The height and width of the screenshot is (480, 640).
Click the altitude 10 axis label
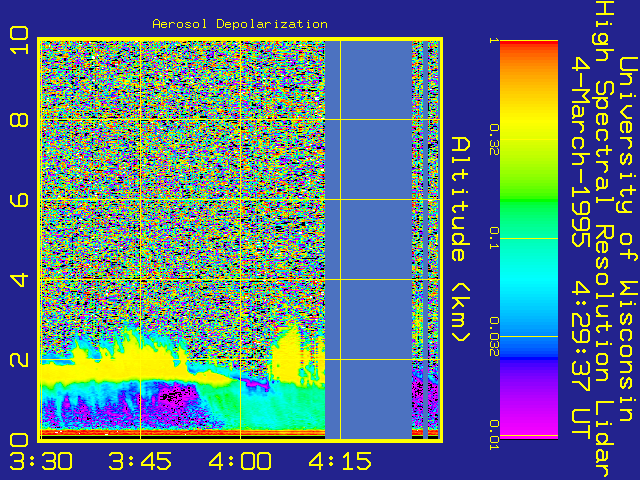[19, 40]
